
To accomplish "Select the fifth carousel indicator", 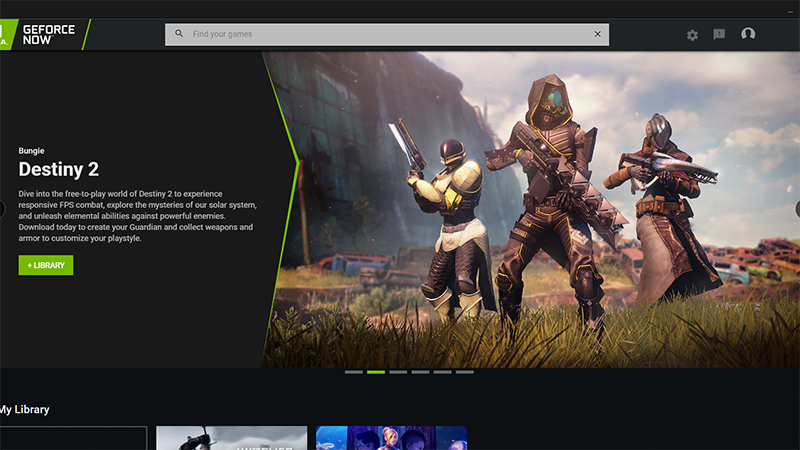I will (442, 372).
